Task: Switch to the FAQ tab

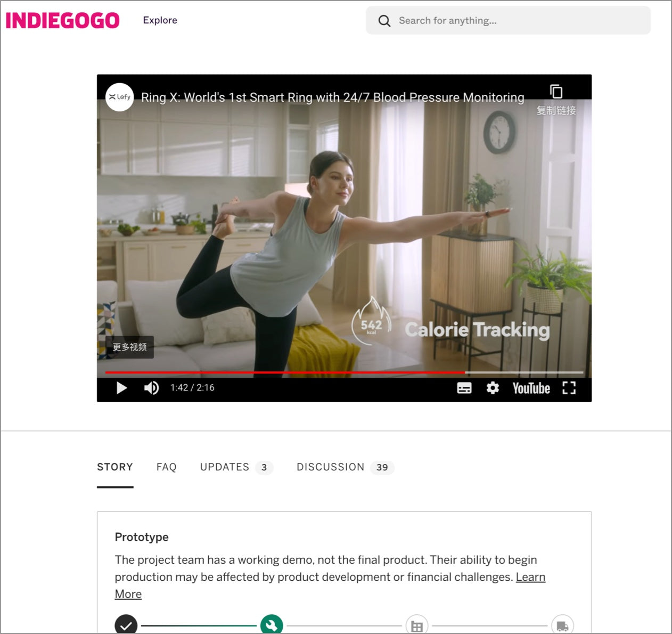Action: tap(166, 467)
